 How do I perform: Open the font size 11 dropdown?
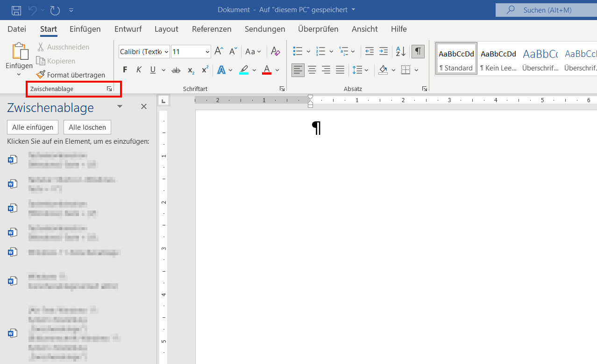pos(207,51)
